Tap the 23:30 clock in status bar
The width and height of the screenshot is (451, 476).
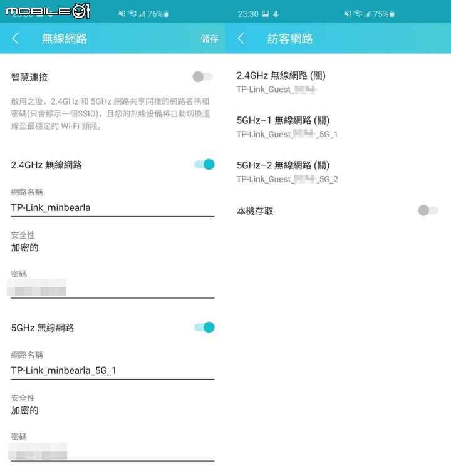(248, 14)
